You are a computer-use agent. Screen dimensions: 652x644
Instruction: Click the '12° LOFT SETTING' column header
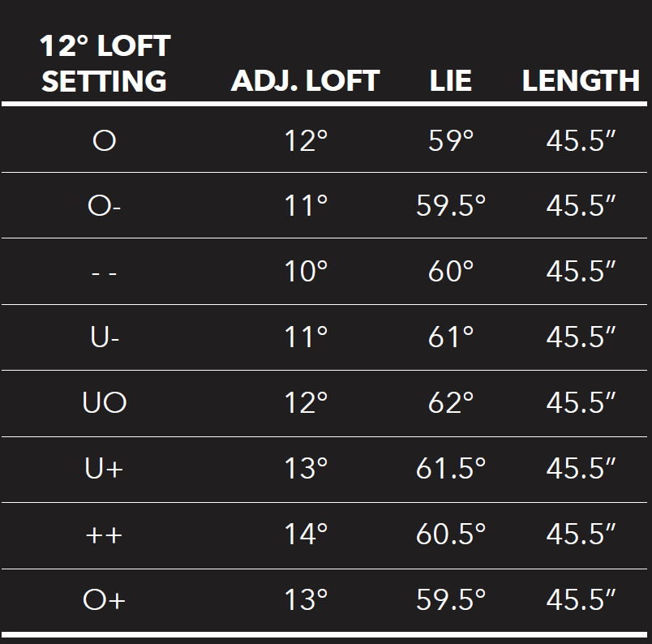pos(104,63)
